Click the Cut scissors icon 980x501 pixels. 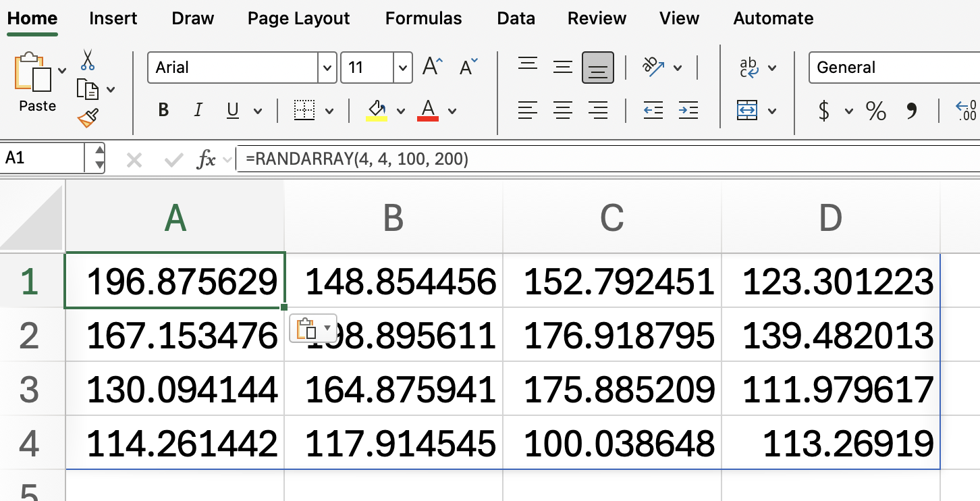(87, 59)
